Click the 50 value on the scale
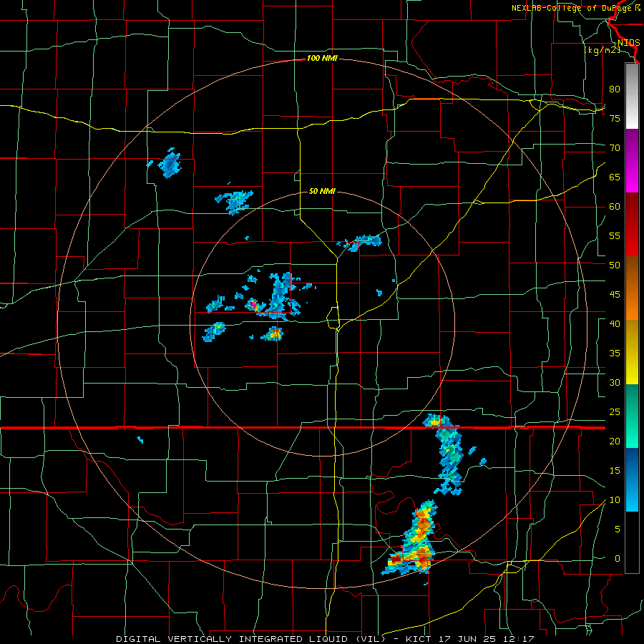 click(615, 265)
